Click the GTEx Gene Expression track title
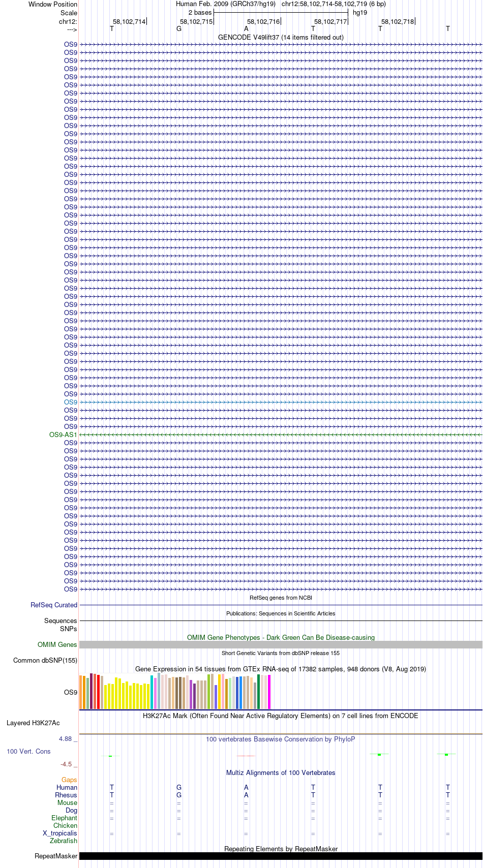This screenshot has width=483, height=868. (x=281, y=669)
